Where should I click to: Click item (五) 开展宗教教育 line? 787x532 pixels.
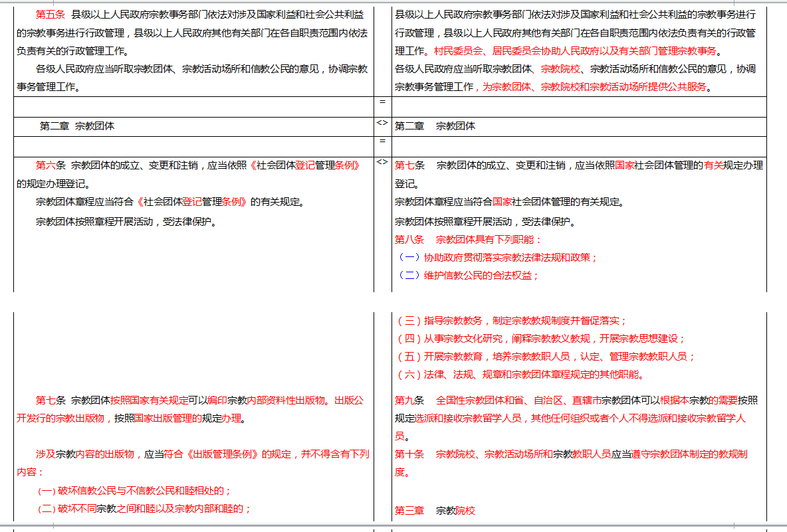coord(545,356)
